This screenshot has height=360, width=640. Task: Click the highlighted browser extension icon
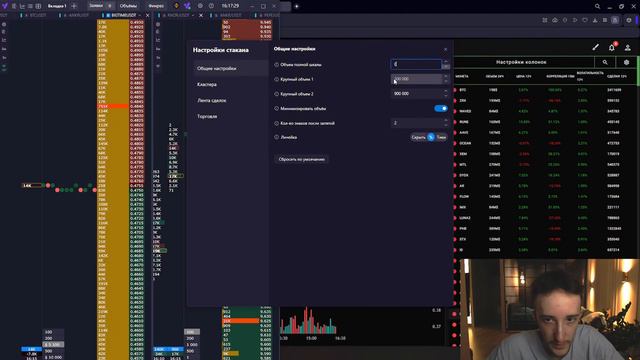[615, 20]
